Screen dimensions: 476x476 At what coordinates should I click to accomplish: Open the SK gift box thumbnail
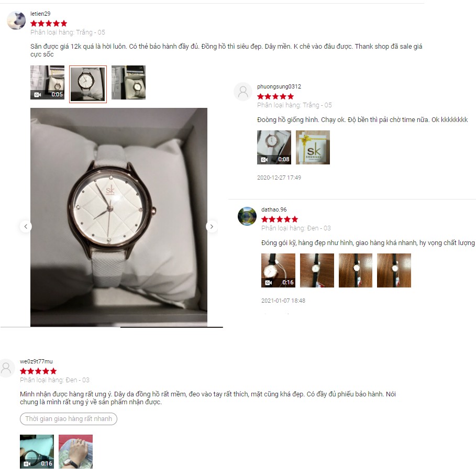[x=313, y=147]
